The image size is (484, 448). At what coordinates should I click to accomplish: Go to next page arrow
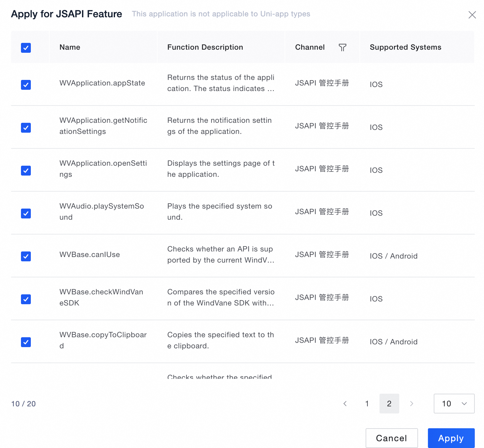[412, 404]
